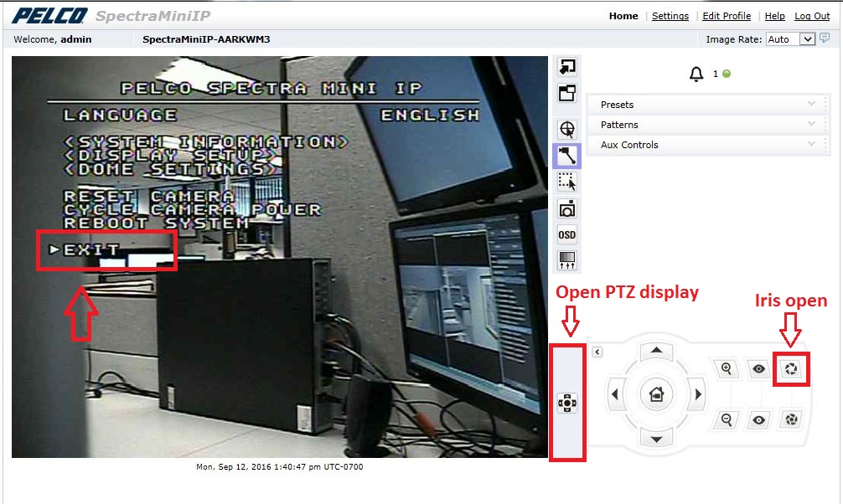Click the image adjustment levels icon
The height and width of the screenshot is (504, 843).
566,260
